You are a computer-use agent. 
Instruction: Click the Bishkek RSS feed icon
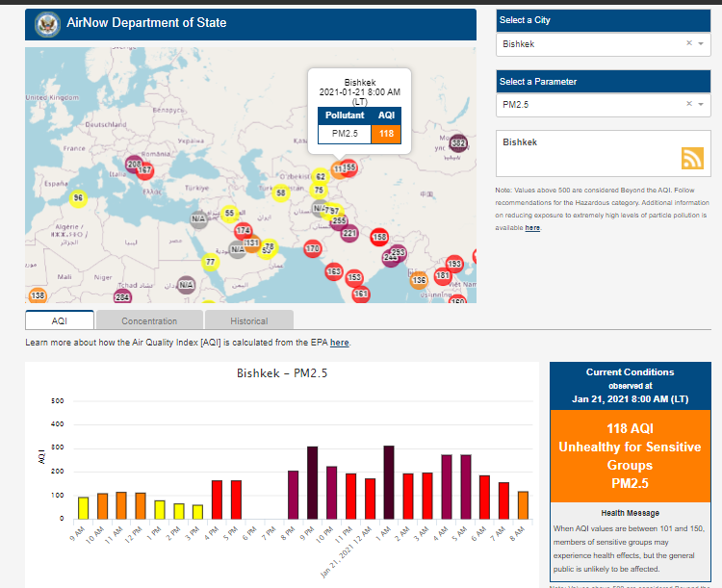[692, 158]
